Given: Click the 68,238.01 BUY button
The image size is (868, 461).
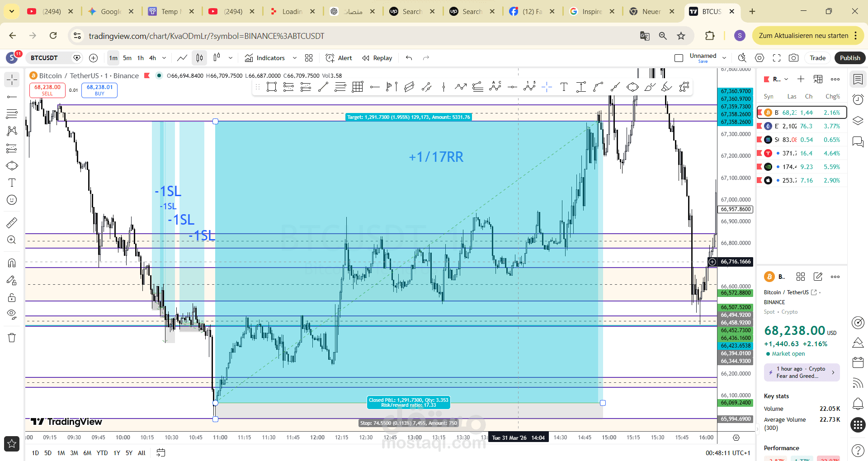Looking at the screenshot, I should [x=99, y=90].
